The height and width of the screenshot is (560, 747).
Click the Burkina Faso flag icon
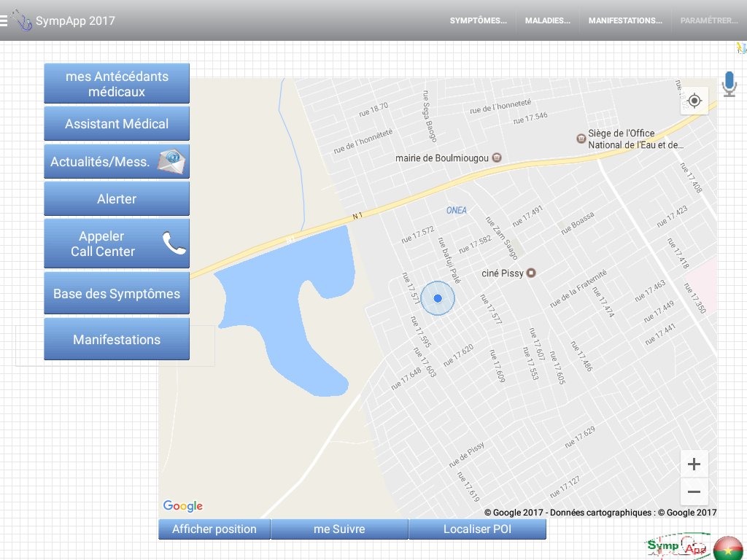pyautogui.click(x=729, y=548)
